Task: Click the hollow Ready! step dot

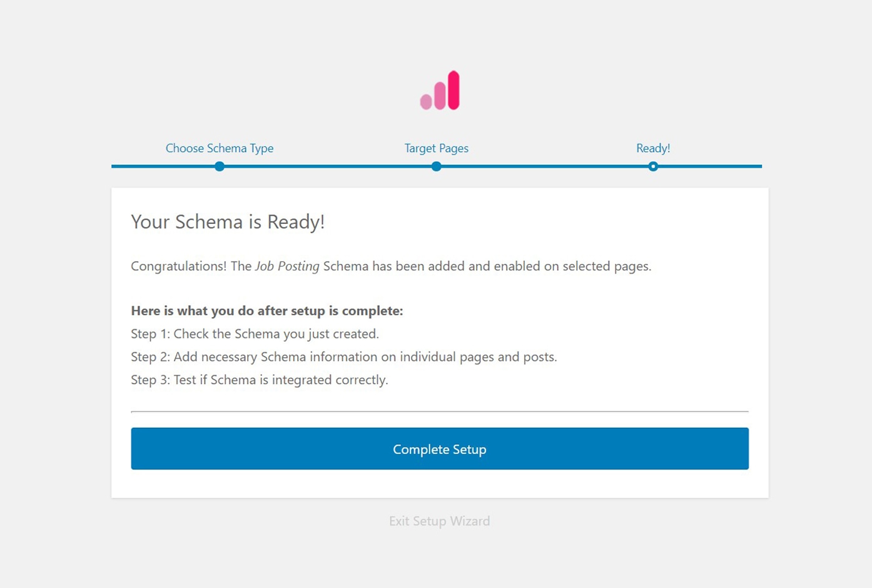Action: [653, 166]
